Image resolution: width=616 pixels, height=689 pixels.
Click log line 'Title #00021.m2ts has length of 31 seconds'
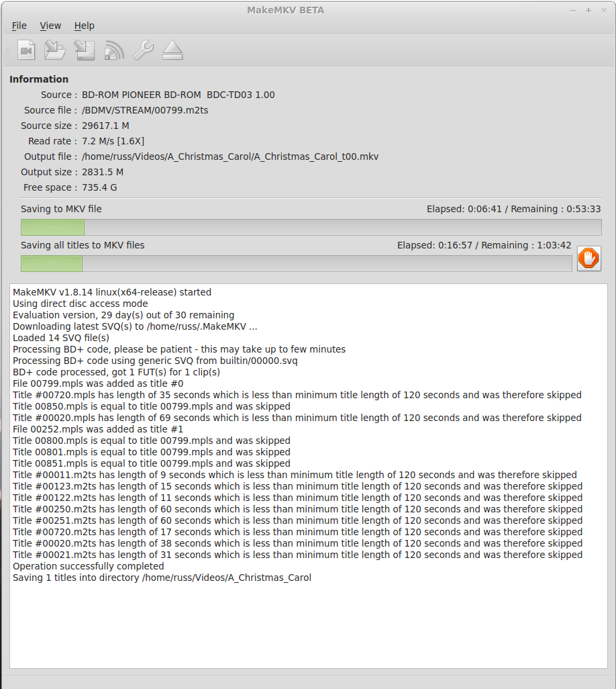pyautogui.click(x=298, y=555)
